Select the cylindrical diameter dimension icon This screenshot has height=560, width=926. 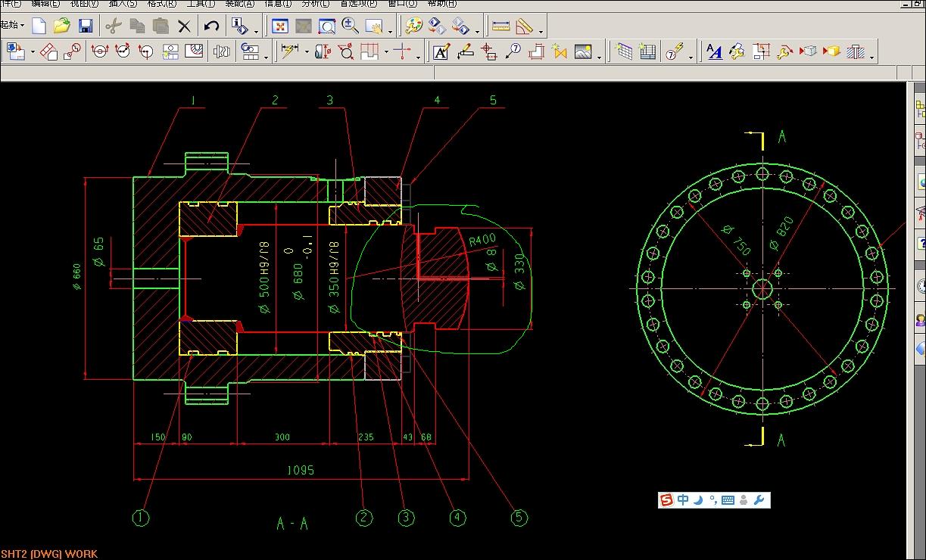(x=323, y=51)
